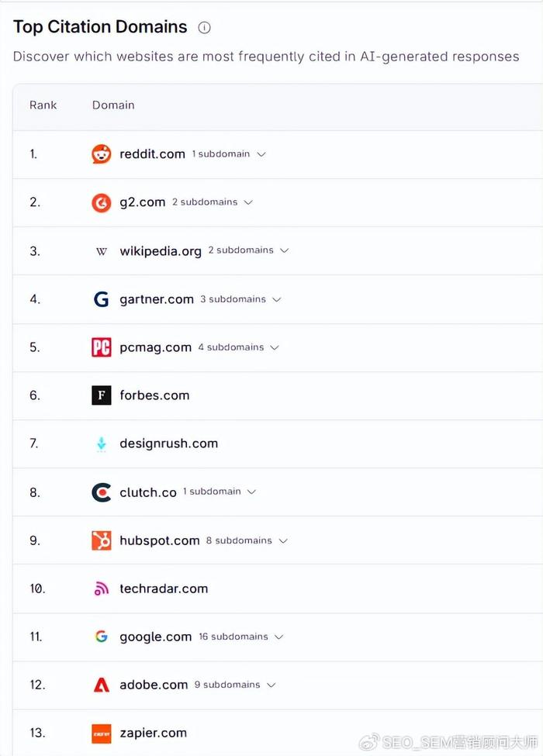Click the Reddit logo icon
543x756 pixels.
[x=102, y=154]
